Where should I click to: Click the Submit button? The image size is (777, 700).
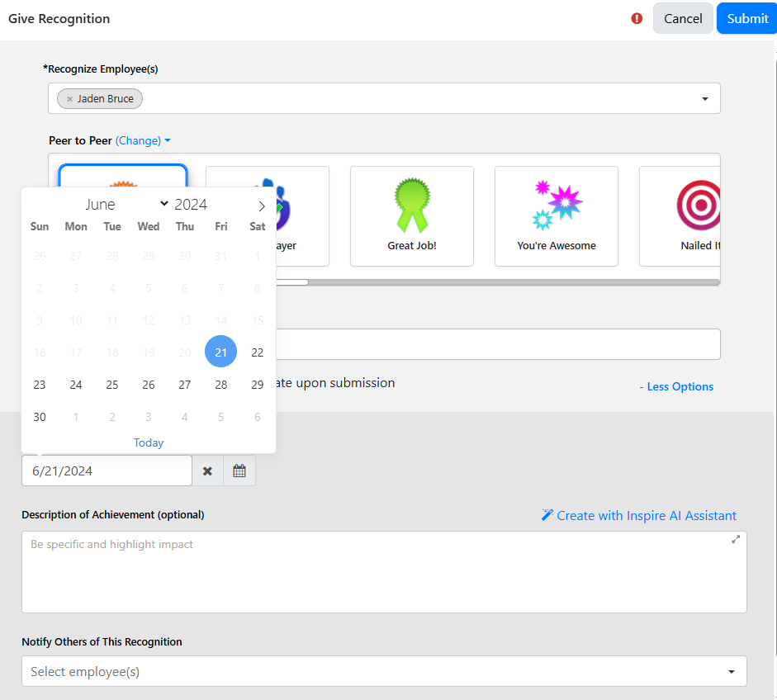tap(747, 18)
